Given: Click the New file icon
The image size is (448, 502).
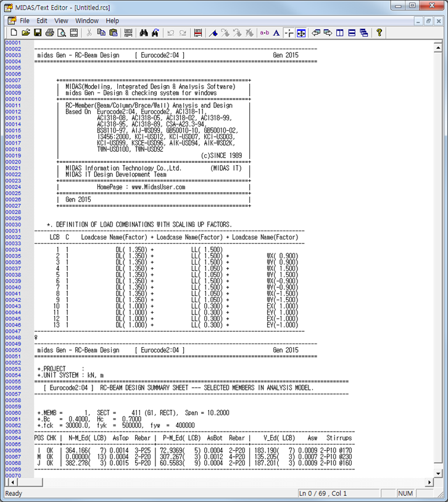Looking at the screenshot, I should 14,33.
